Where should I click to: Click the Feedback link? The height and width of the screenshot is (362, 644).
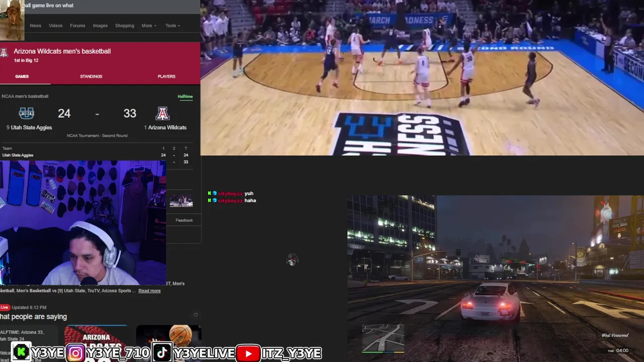184,220
